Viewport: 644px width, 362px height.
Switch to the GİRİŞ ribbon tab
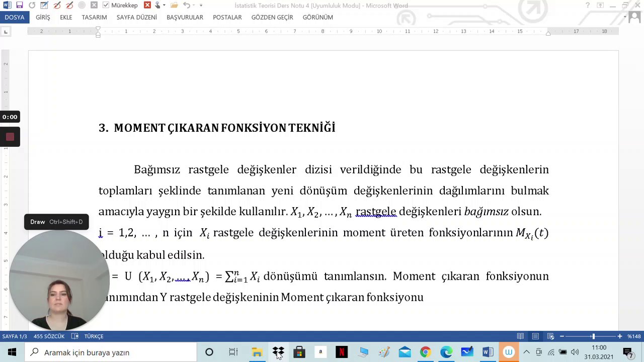(43, 17)
